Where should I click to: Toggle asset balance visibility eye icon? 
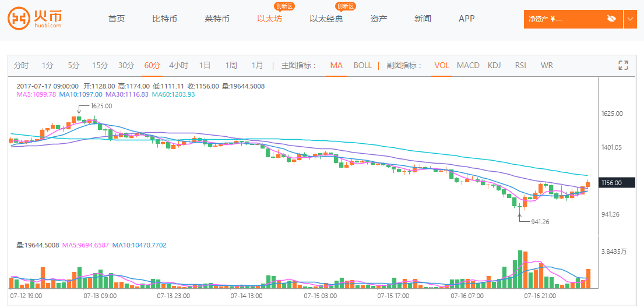pos(611,19)
